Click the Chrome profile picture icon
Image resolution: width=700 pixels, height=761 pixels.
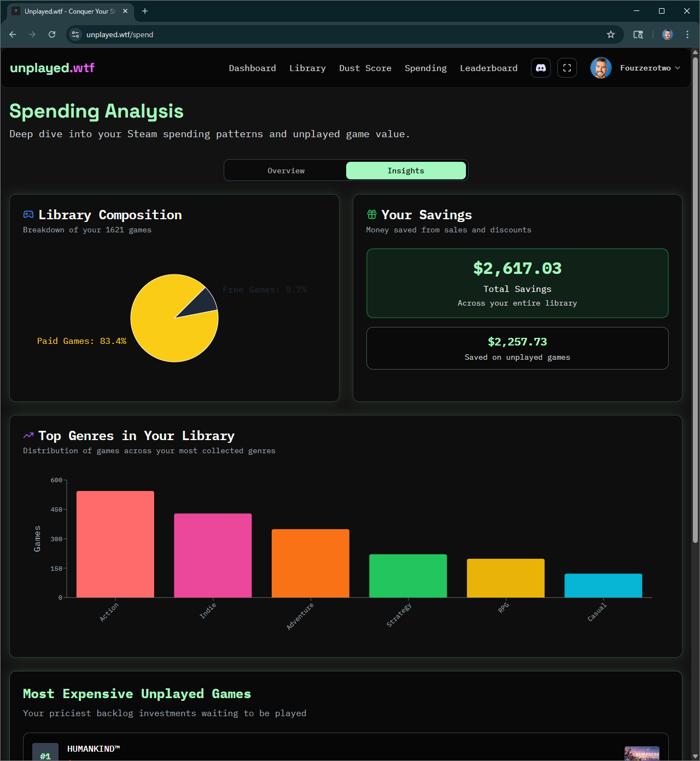667,34
